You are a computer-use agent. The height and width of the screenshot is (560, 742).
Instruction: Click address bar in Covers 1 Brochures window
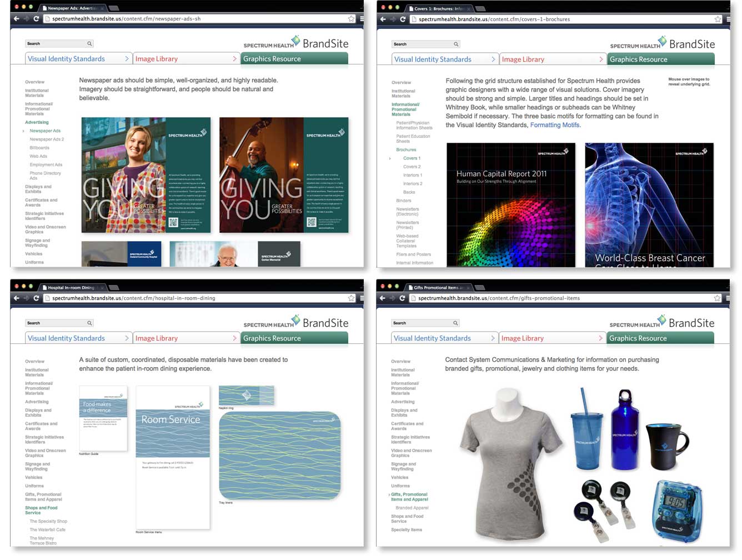pos(565,19)
